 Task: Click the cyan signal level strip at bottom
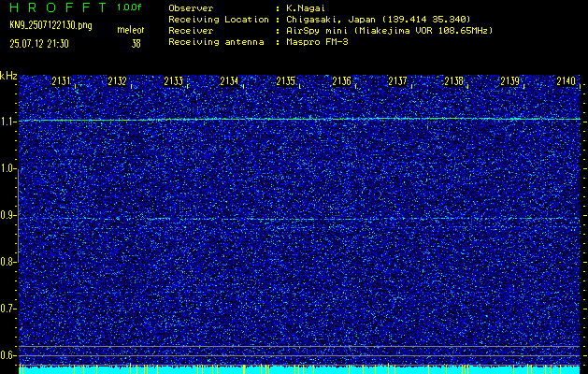tap(300, 369)
